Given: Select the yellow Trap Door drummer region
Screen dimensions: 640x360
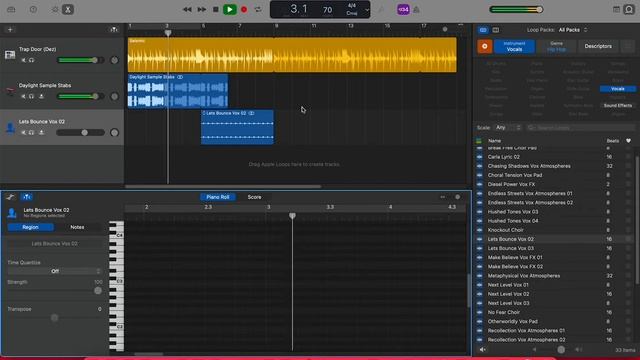Looking at the screenshot, I should [292, 55].
